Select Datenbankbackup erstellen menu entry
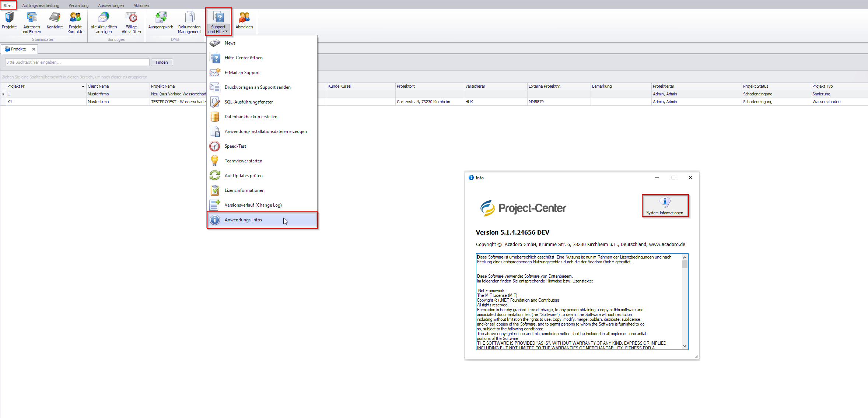 [251, 117]
